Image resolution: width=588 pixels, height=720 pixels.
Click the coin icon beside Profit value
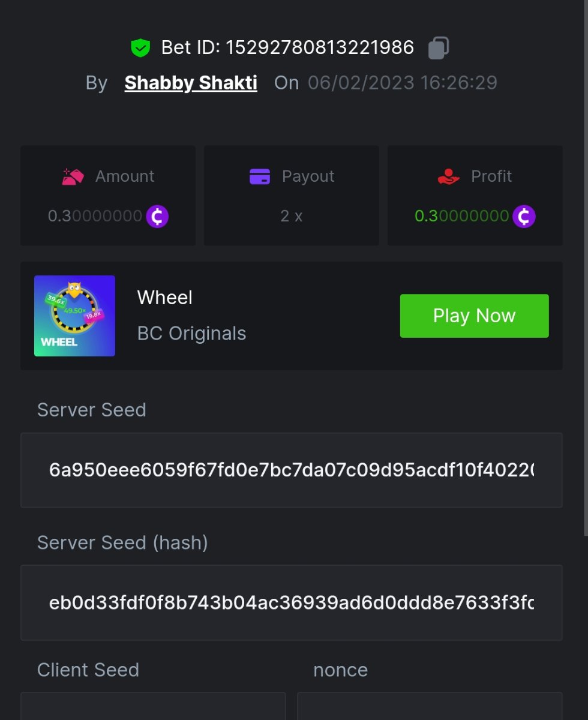click(x=524, y=216)
